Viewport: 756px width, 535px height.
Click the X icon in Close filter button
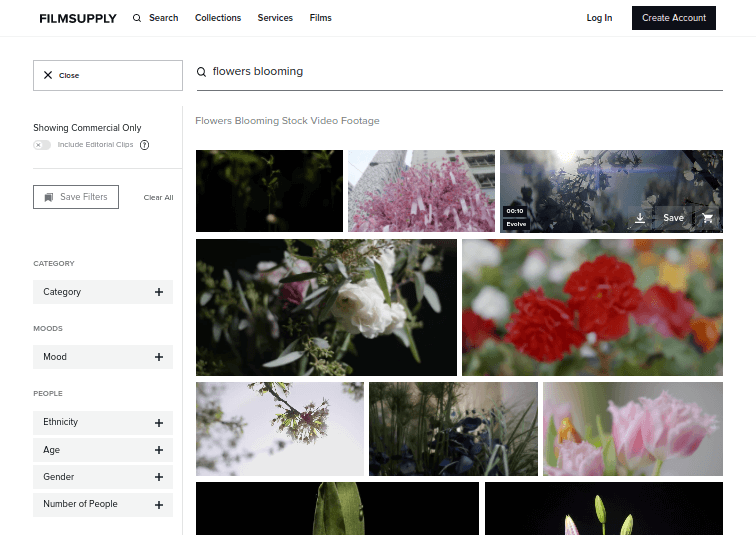pos(48,75)
